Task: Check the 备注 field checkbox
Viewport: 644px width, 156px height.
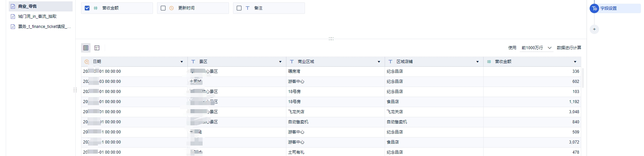Action: pyautogui.click(x=239, y=8)
